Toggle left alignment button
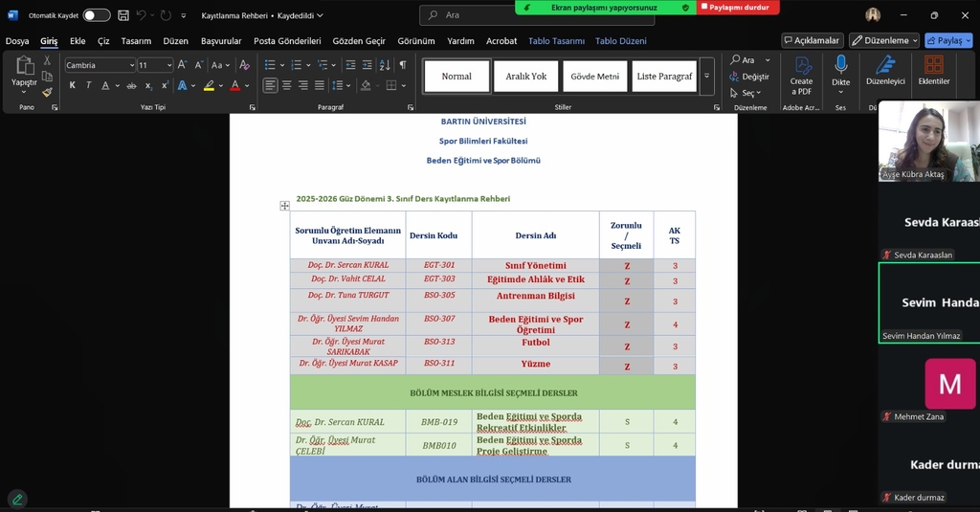The image size is (980, 512). tap(270, 85)
